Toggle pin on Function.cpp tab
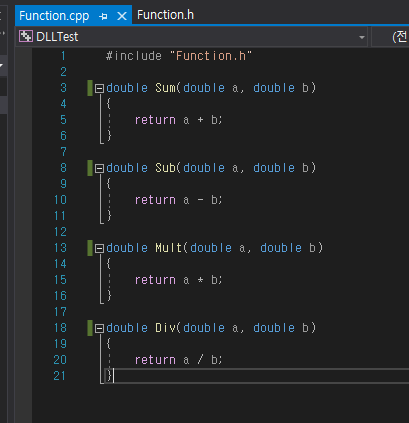The height and width of the screenshot is (423, 409). coord(104,16)
